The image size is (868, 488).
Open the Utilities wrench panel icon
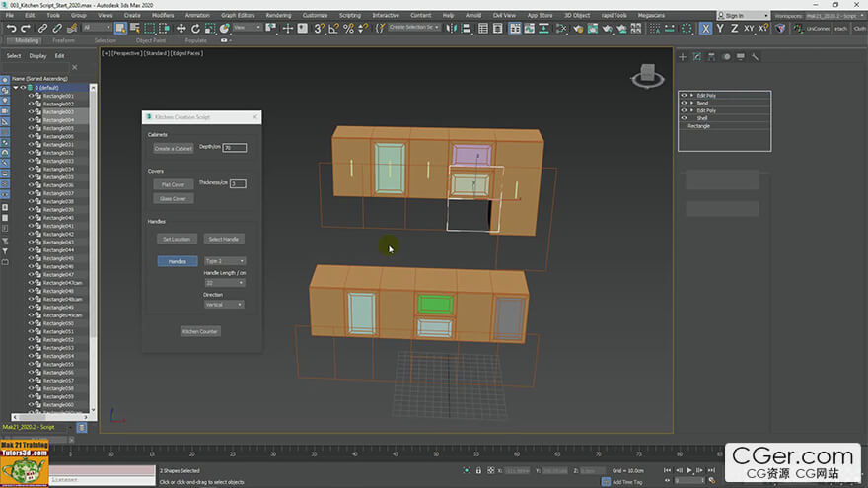click(756, 56)
